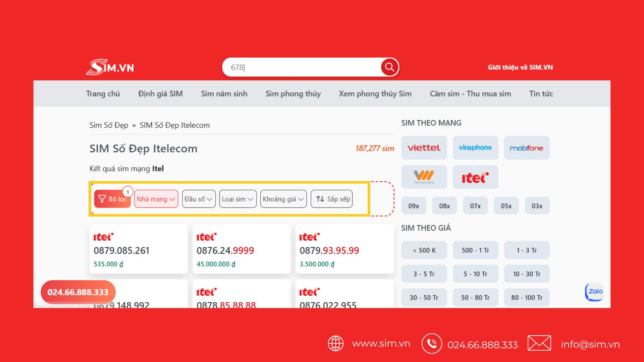Open the Zalo chat icon
The height and width of the screenshot is (362, 644).
click(594, 292)
